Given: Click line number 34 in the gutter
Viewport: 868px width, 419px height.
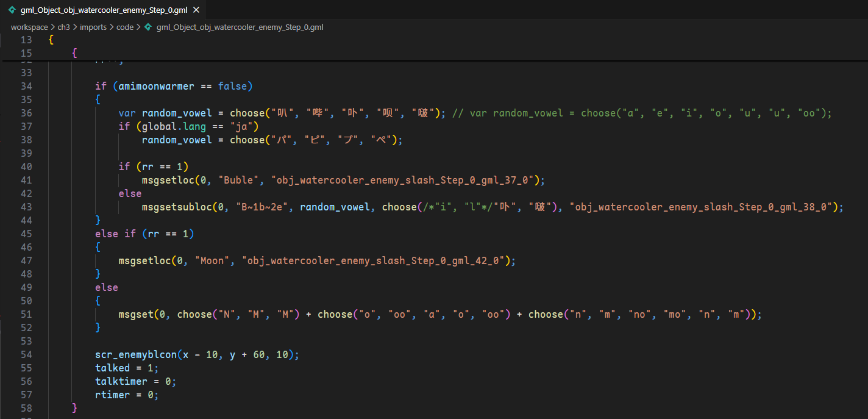Looking at the screenshot, I should [x=26, y=86].
